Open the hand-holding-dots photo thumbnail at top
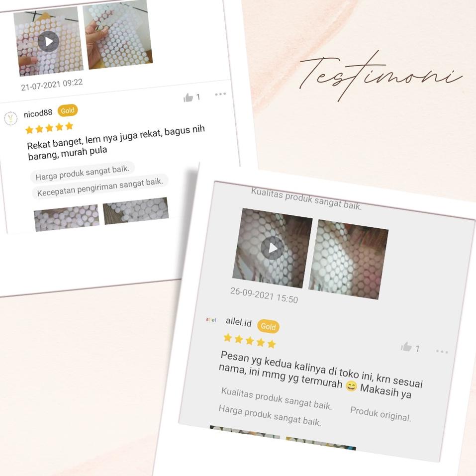The height and width of the screenshot is (476, 476). coord(117,34)
